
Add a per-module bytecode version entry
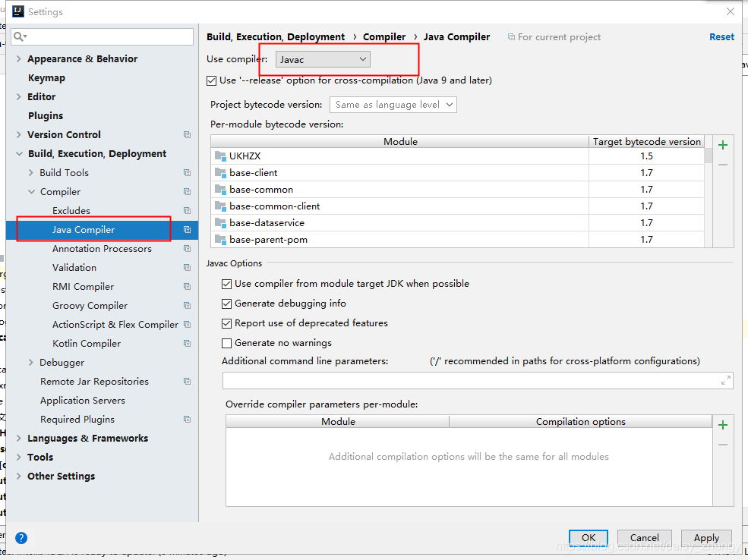tap(723, 145)
